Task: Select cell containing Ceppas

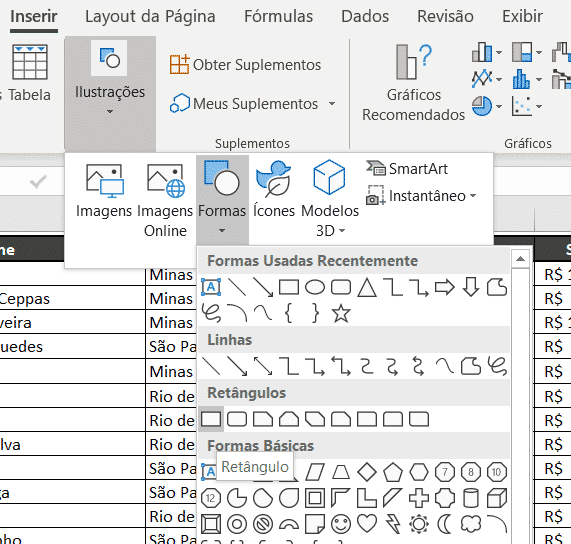Action: [x=73, y=299]
